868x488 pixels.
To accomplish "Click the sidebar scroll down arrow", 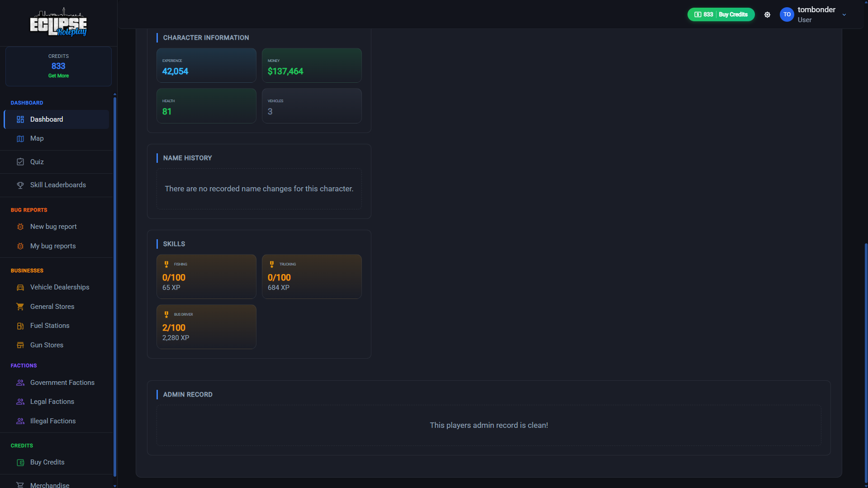I will click(x=115, y=486).
